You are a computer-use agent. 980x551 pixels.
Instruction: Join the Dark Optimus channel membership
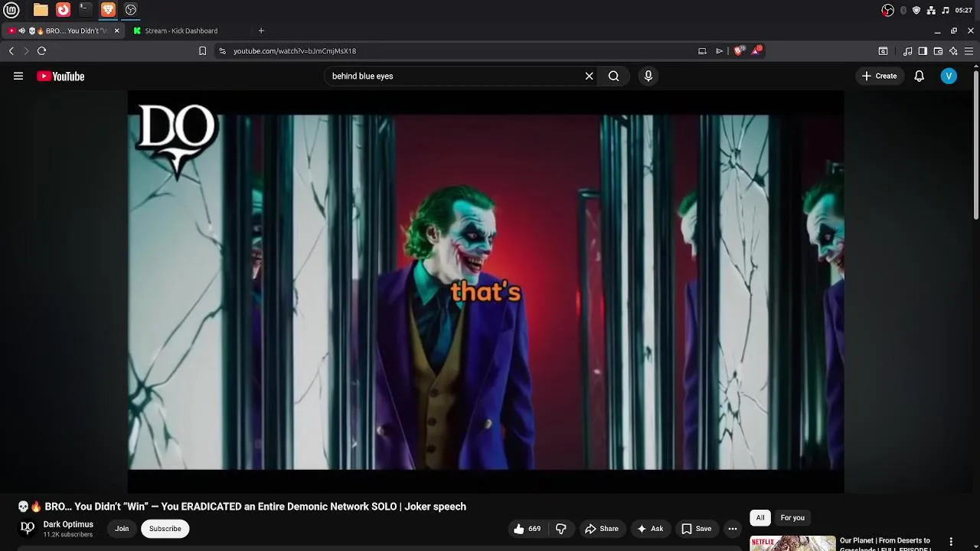pyautogui.click(x=122, y=529)
